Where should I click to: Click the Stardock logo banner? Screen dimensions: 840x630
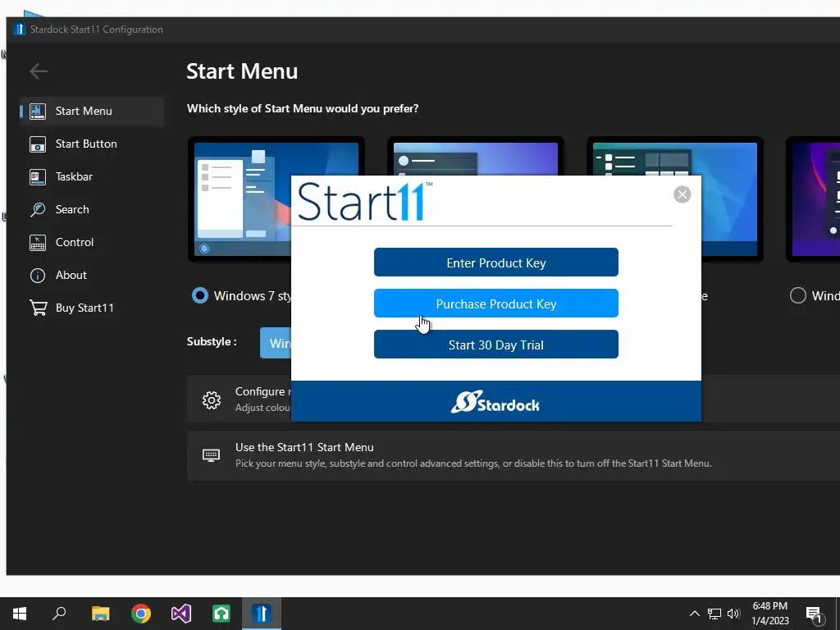(x=495, y=402)
